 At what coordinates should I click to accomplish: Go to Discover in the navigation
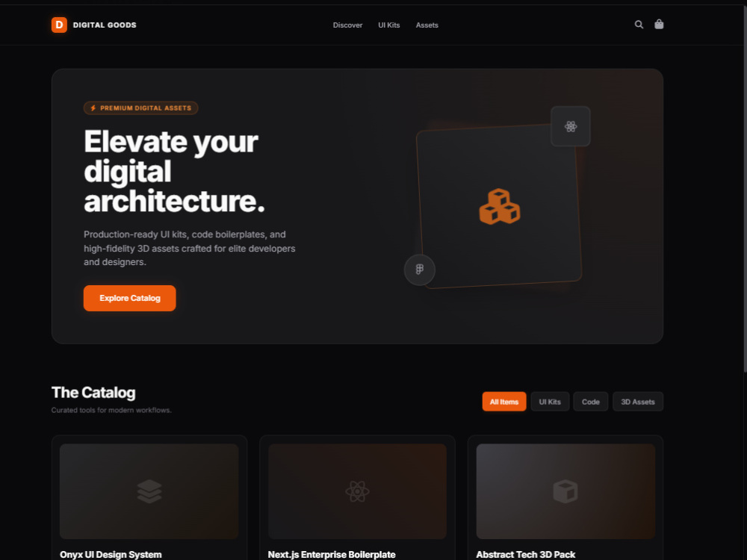348,25
